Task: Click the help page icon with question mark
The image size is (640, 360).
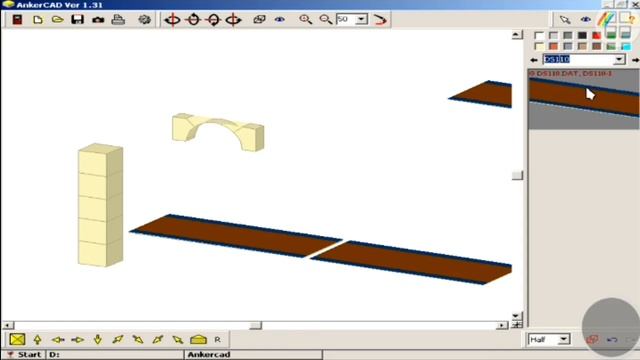Action: [627, 18]
